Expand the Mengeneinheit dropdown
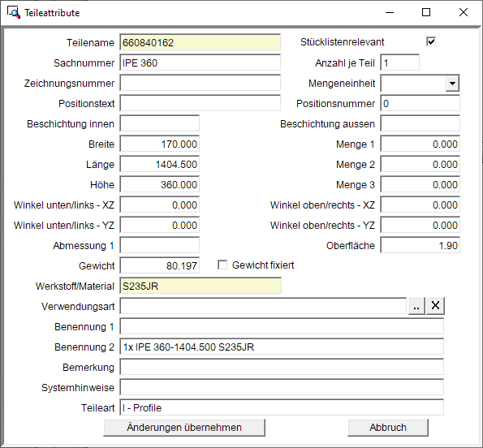 click(452, 84)
